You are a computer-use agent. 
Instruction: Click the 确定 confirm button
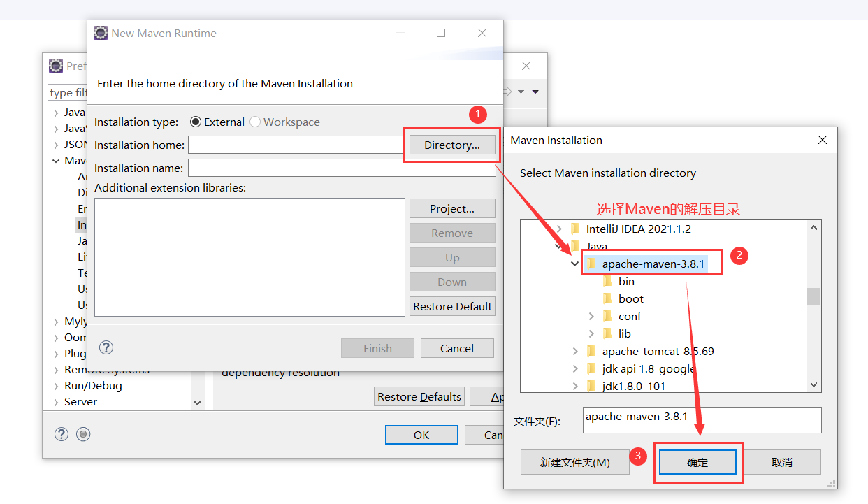coord(697,462)
